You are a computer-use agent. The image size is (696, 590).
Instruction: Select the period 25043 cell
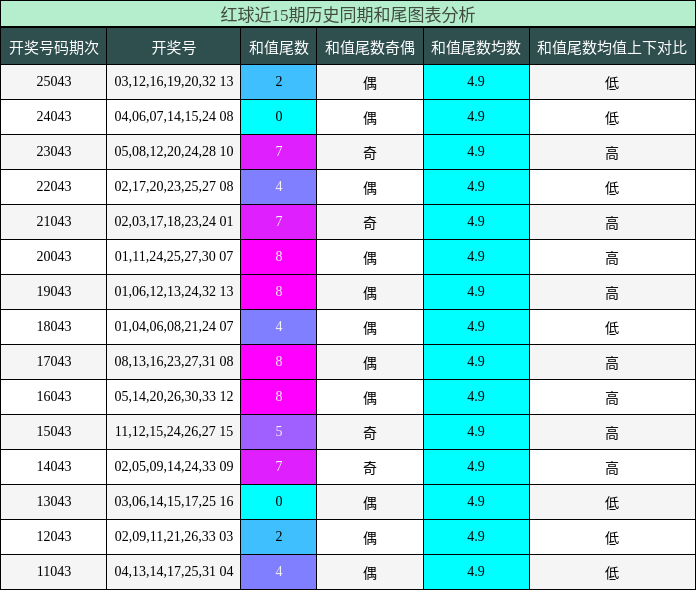54,82
